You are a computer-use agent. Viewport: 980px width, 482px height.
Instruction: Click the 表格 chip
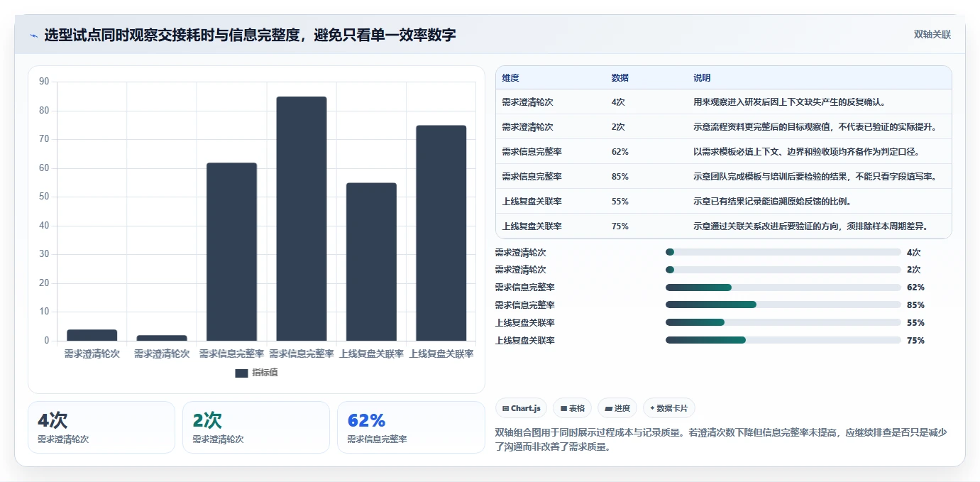(572, 408)
